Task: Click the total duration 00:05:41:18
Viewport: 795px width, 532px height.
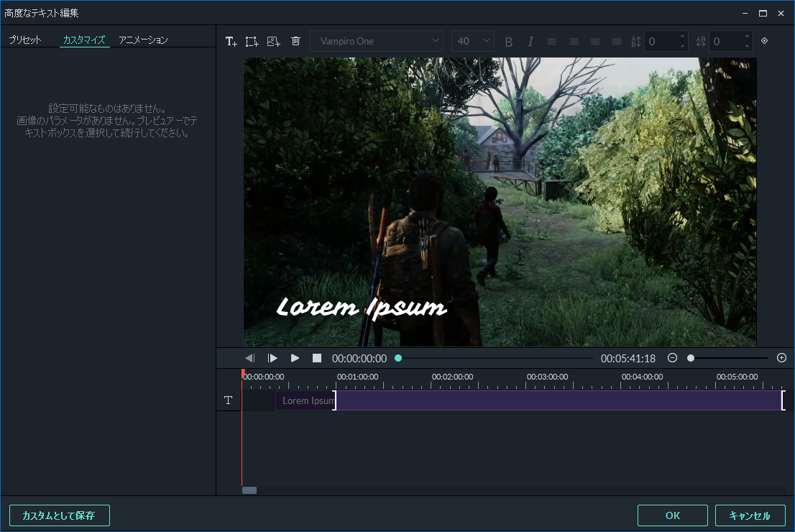Action: point(628,359)
